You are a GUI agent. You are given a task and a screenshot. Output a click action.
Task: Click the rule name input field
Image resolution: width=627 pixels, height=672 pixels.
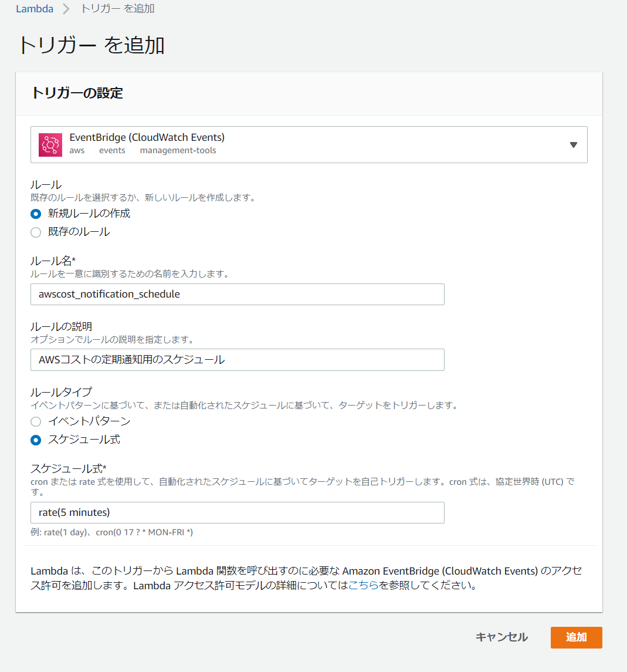coord(238,295)
